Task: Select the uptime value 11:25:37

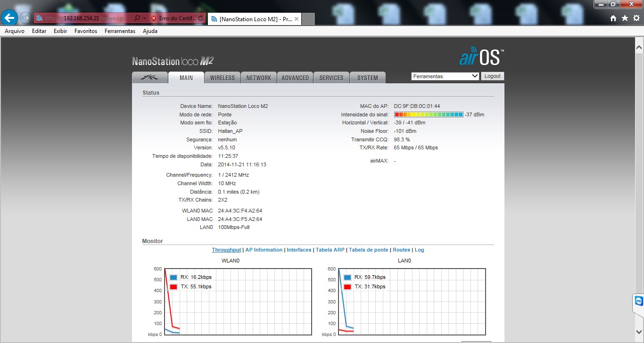Action: [228, 156]
